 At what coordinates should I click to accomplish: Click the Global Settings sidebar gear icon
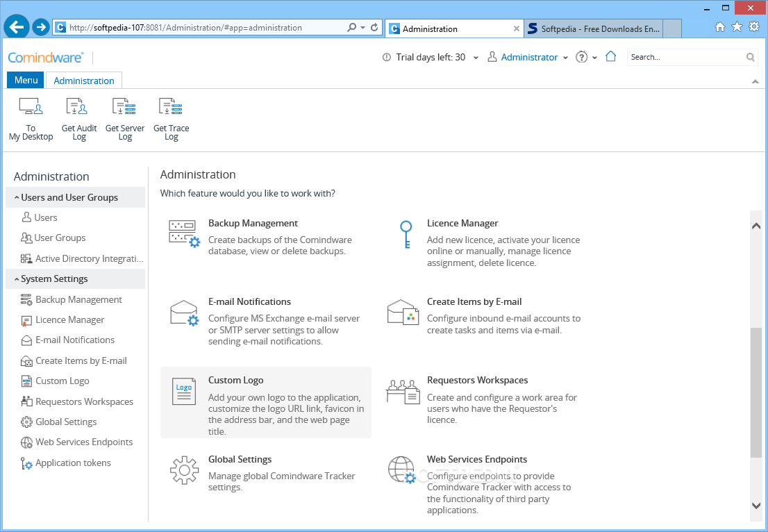tap(26, 422)
